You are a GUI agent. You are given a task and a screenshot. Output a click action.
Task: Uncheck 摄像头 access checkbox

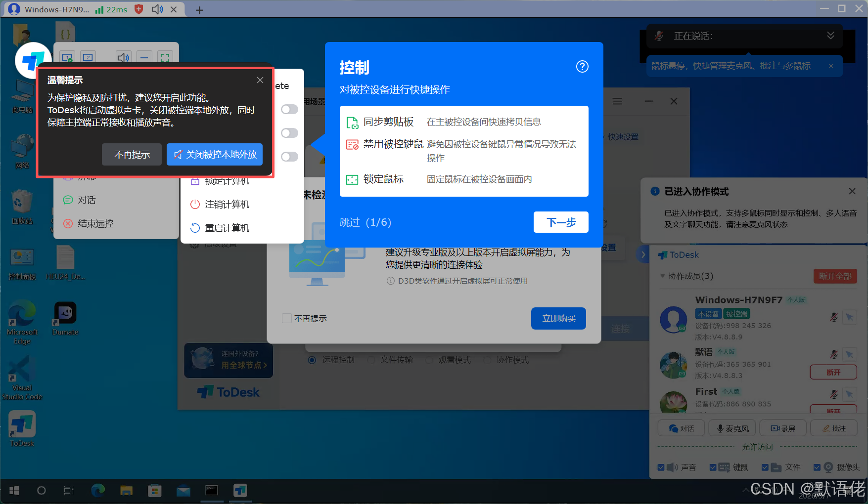click(x=817, y=467)
